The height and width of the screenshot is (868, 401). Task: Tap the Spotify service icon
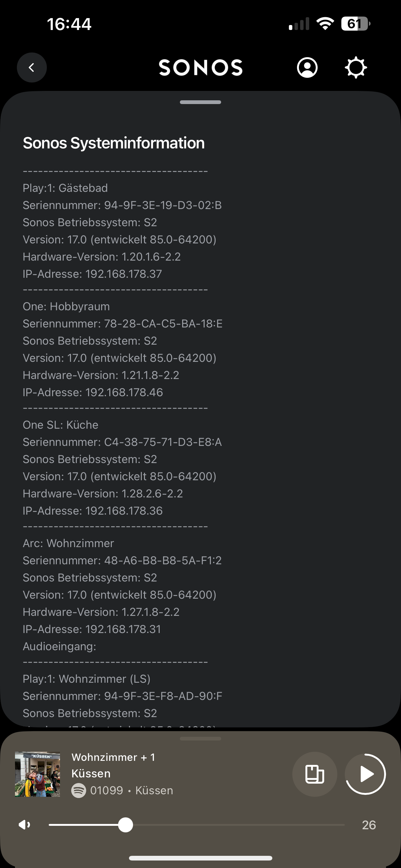(x=78, y=791)
